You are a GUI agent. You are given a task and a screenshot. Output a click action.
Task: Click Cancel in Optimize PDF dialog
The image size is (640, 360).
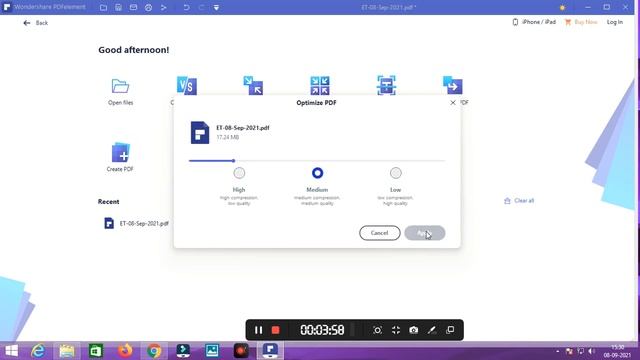[380, 233]
